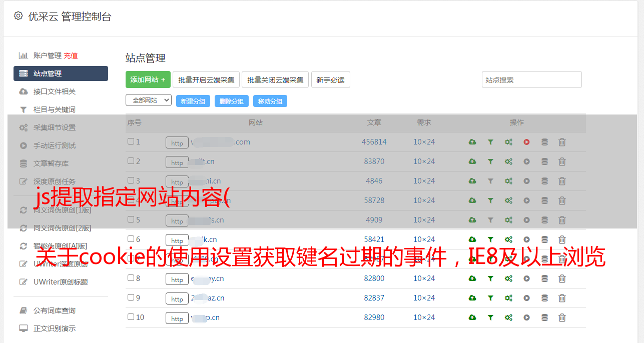Open 手动运行测试 in the sidebar
Screen dimensions: 644x343
(x=55, y=145)
